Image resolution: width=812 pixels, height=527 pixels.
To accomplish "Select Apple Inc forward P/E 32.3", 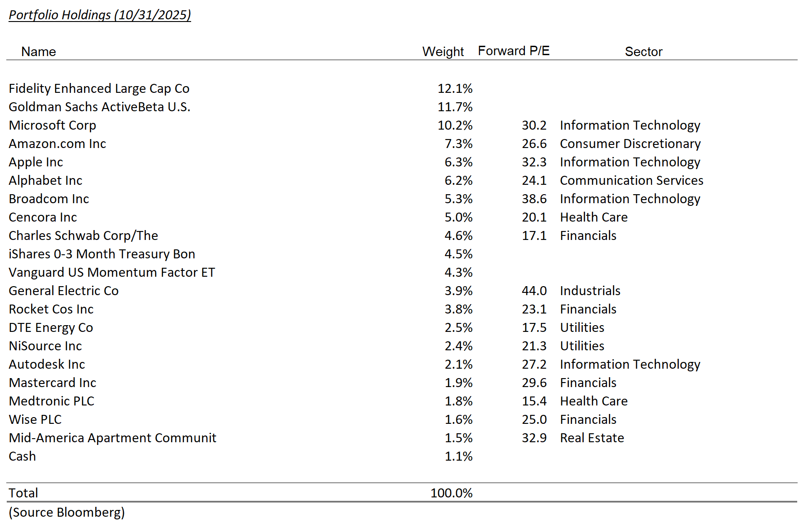I will click(534, 162).
